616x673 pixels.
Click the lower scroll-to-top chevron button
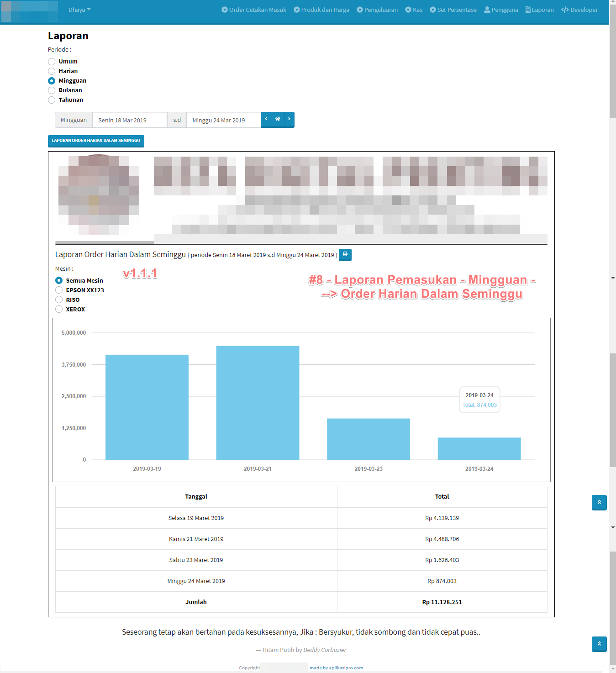(599, 644)
